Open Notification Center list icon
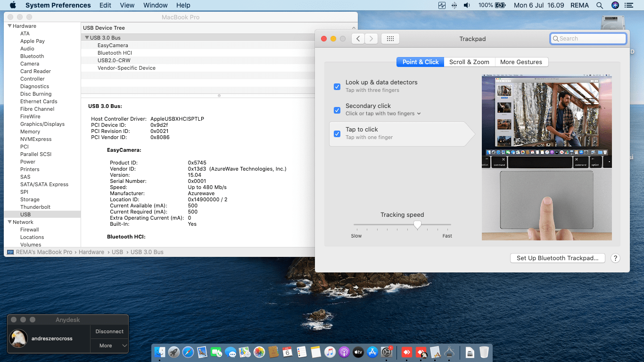The image size is (644, 362). (629, 5)
